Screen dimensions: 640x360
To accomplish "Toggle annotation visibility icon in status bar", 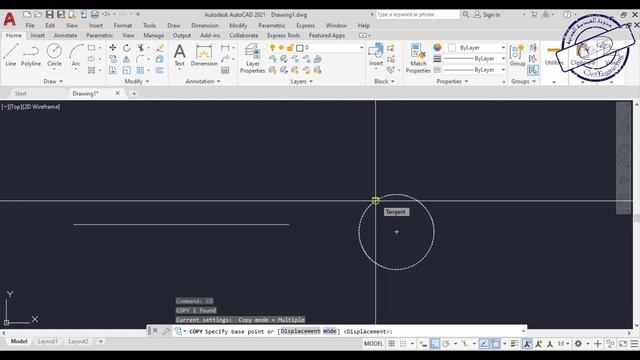I will click(527, 344).
